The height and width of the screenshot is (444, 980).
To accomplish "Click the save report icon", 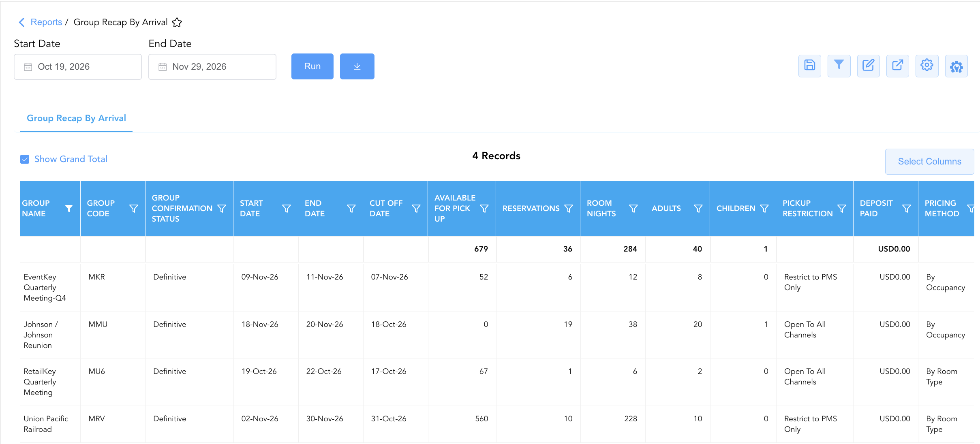I will pos(809,66).
